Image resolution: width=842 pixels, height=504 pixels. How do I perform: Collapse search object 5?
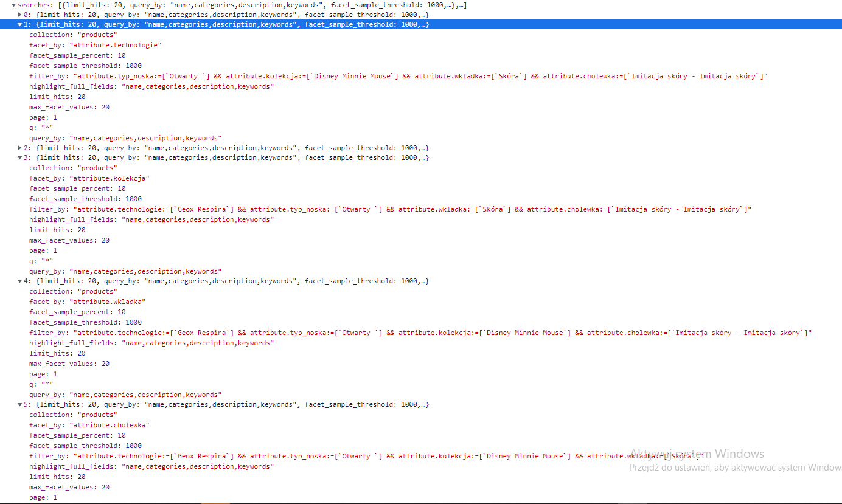[20, 404]
